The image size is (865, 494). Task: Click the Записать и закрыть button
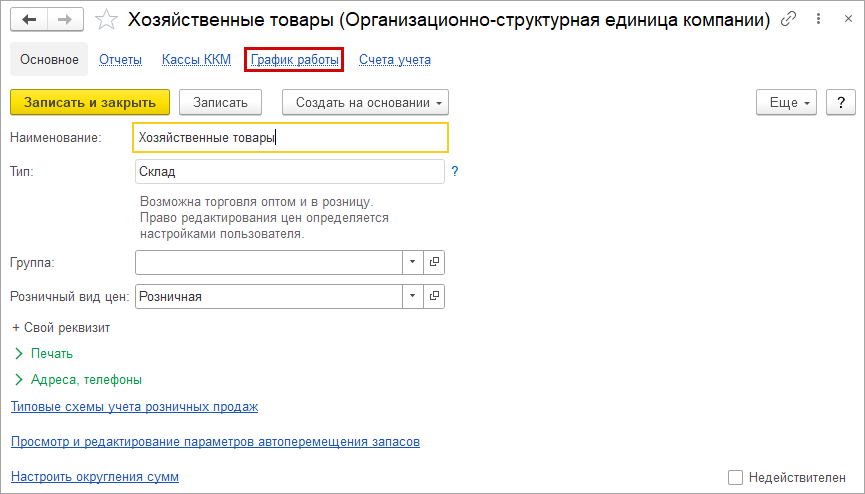click(x=90, y=102)
